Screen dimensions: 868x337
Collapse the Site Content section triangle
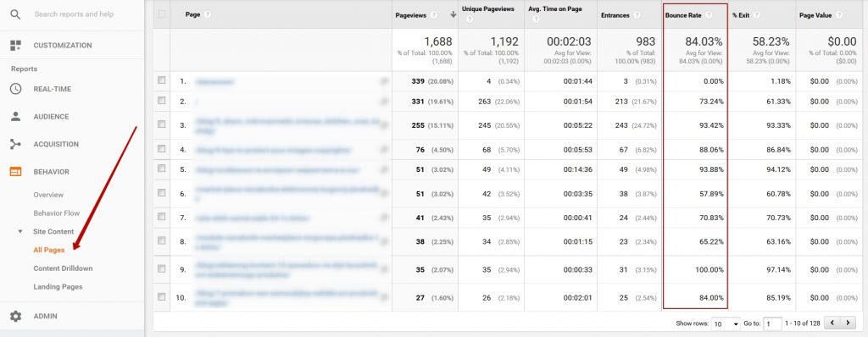[20, 232]
